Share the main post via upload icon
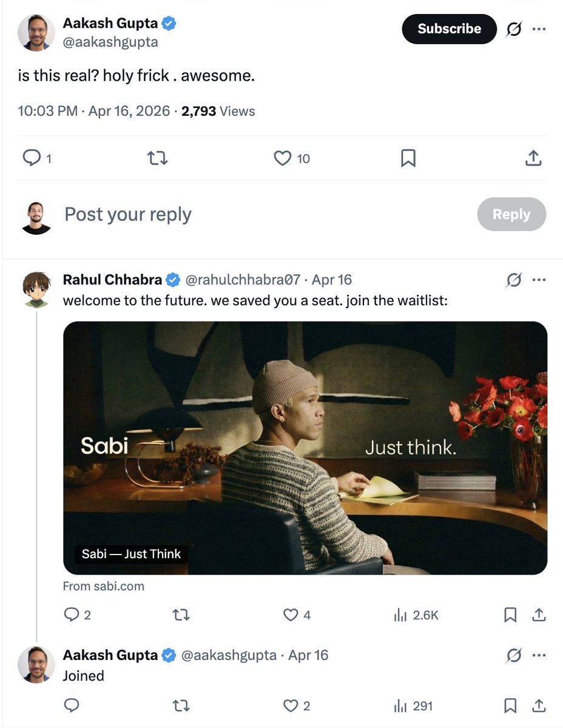This screenshot has width=563, height=728. tap(533, 158)
